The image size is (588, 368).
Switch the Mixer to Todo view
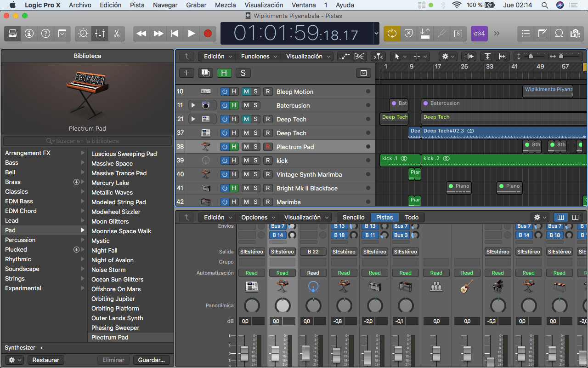click(x=412, y=217)
